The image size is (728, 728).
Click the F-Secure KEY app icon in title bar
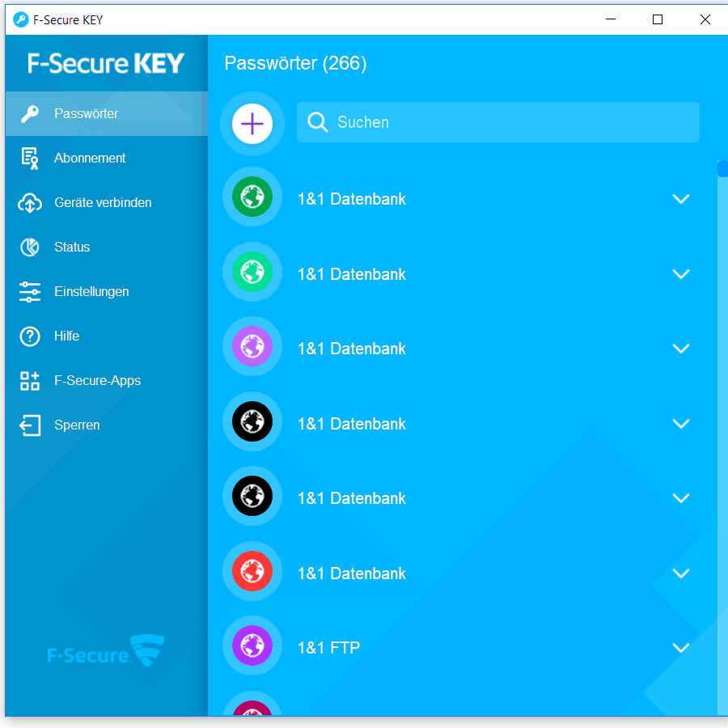21,20
